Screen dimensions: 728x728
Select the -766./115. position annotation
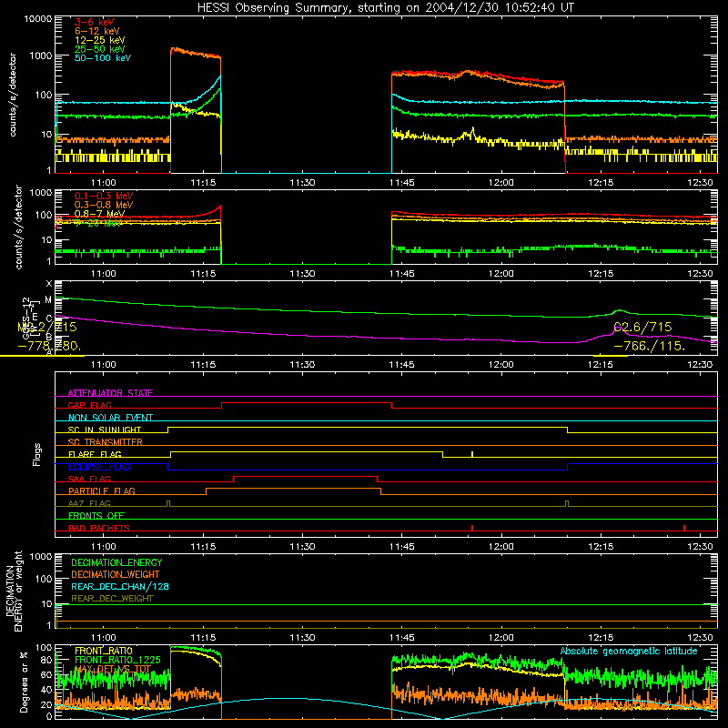[x=649, y=347]
